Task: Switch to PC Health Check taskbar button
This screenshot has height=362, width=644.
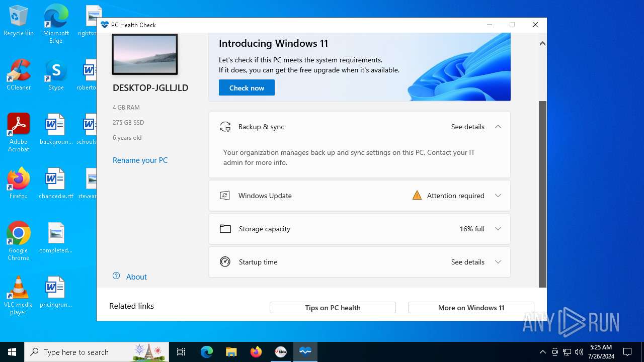Action: 305,352
